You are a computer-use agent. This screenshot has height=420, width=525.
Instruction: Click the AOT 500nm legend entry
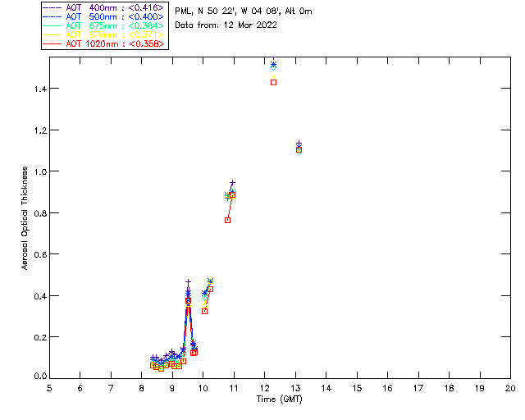104,16
